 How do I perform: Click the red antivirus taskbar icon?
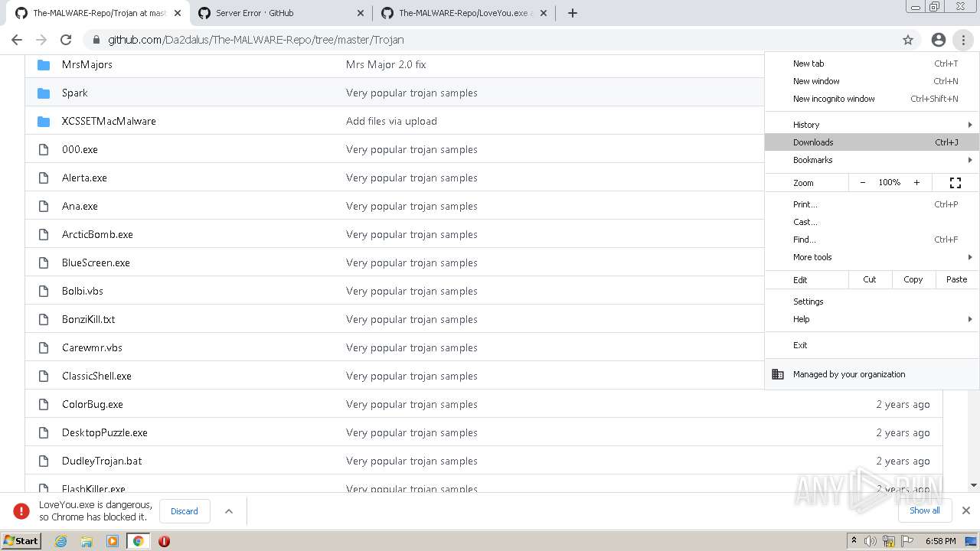tap(164, 541)
